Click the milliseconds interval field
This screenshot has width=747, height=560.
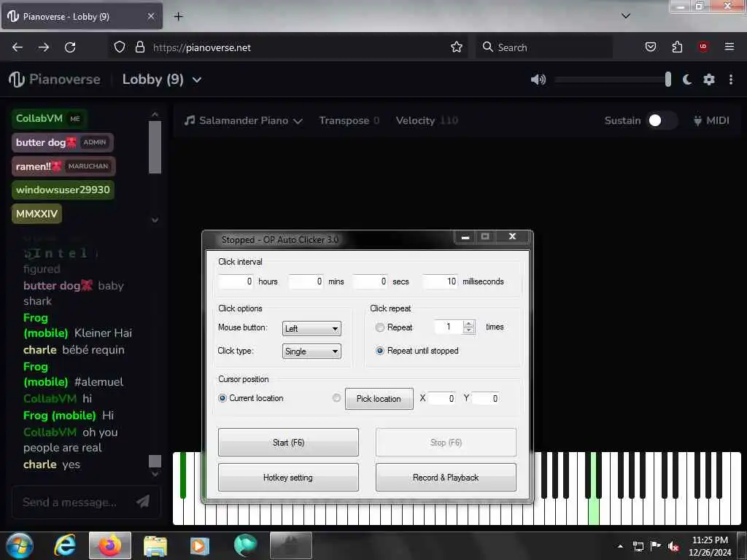tap(440, 281)
